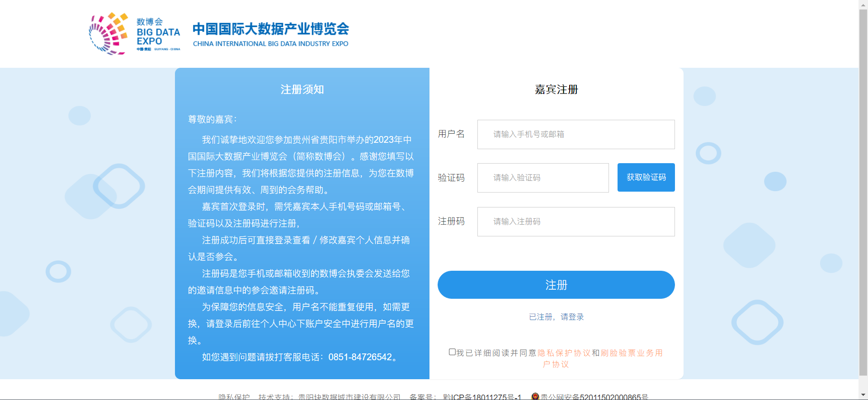This screenshot has height=400, width=868.
Task: Focus the 用户名 phone or email field
Action: click(576, 134)
